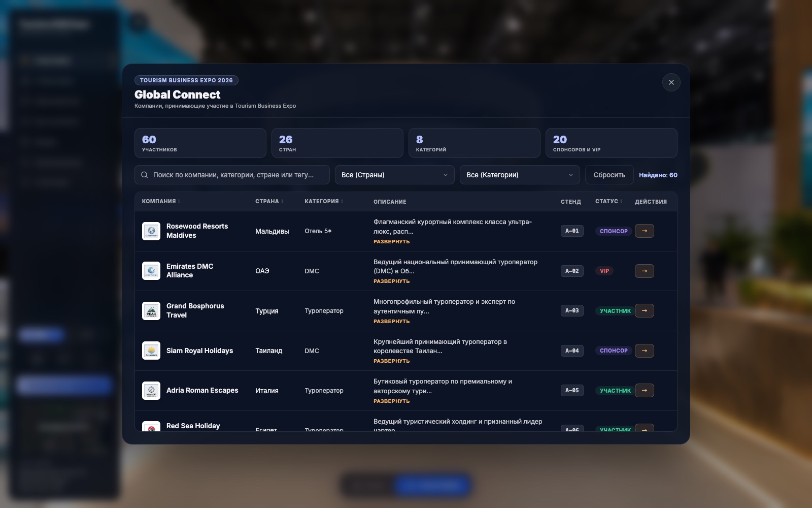Open the Все (Страны) country dropdown
The image size is (812, 508).
click(x=394, y=175)
